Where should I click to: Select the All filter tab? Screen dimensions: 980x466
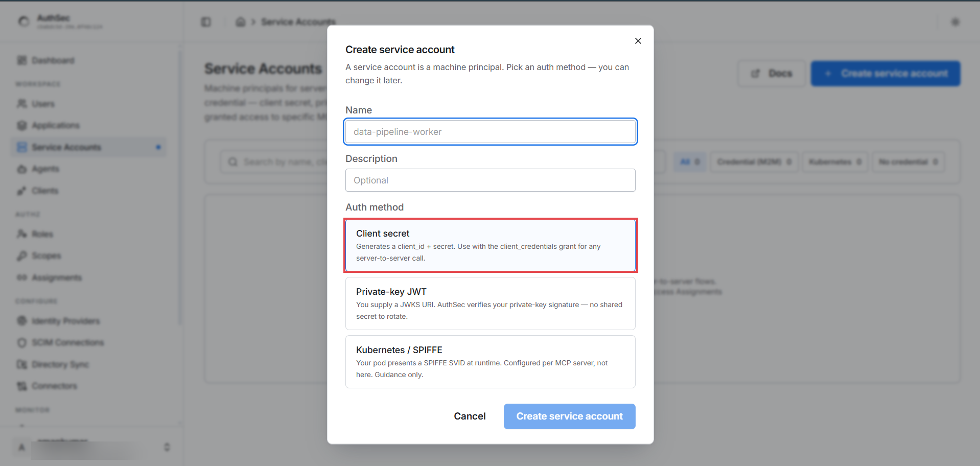click(x=690, y=162)
